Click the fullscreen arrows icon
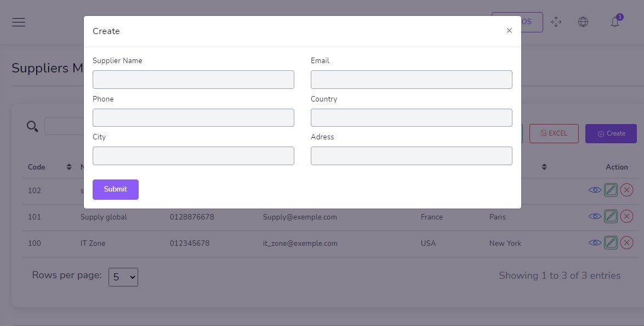Image resolution: width=644 pixels, height=326 pixels. point(556,22)
